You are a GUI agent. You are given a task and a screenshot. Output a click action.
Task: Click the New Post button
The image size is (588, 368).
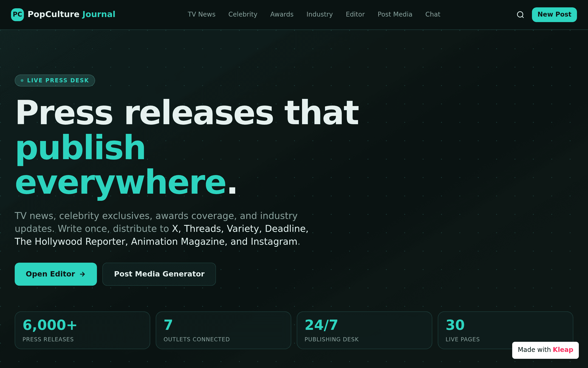554,14
